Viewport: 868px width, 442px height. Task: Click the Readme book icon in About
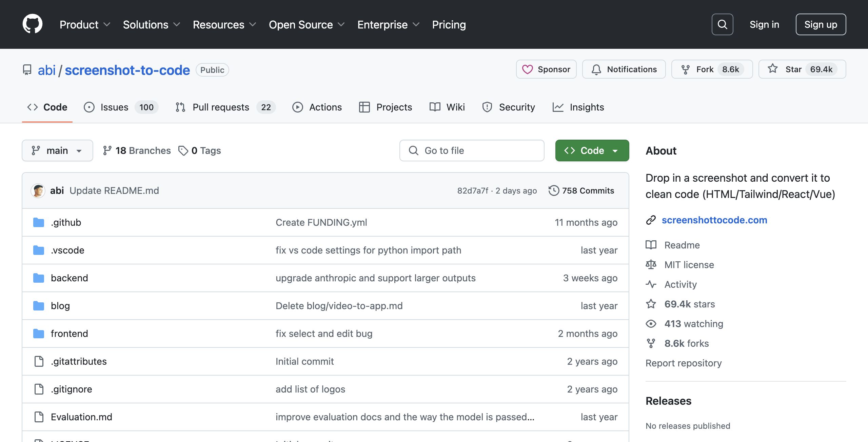[x=651, y=245]
